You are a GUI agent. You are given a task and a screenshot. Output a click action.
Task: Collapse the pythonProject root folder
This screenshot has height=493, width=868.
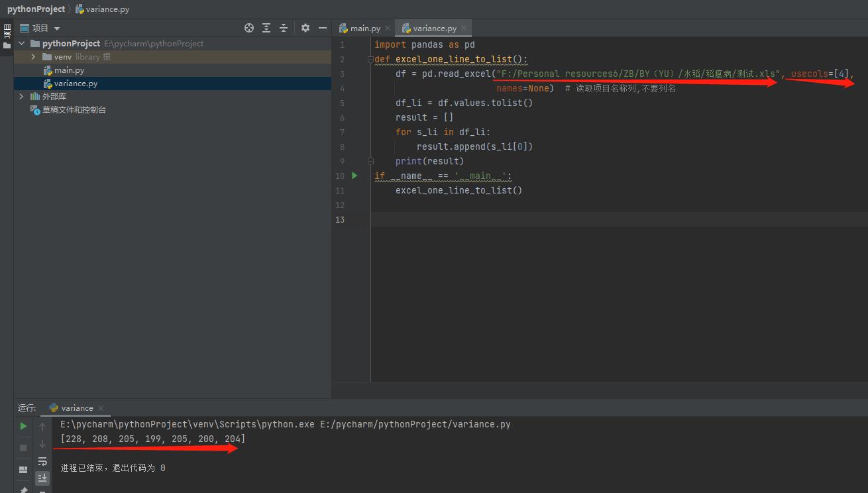pos(22,44)
